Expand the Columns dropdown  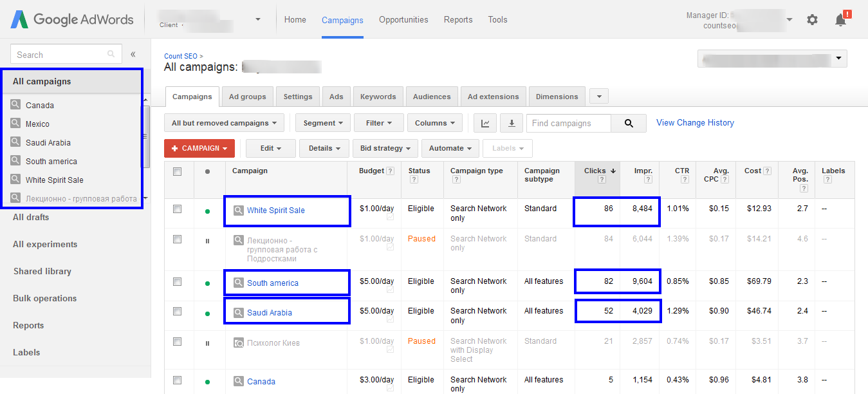coord(434,123)
